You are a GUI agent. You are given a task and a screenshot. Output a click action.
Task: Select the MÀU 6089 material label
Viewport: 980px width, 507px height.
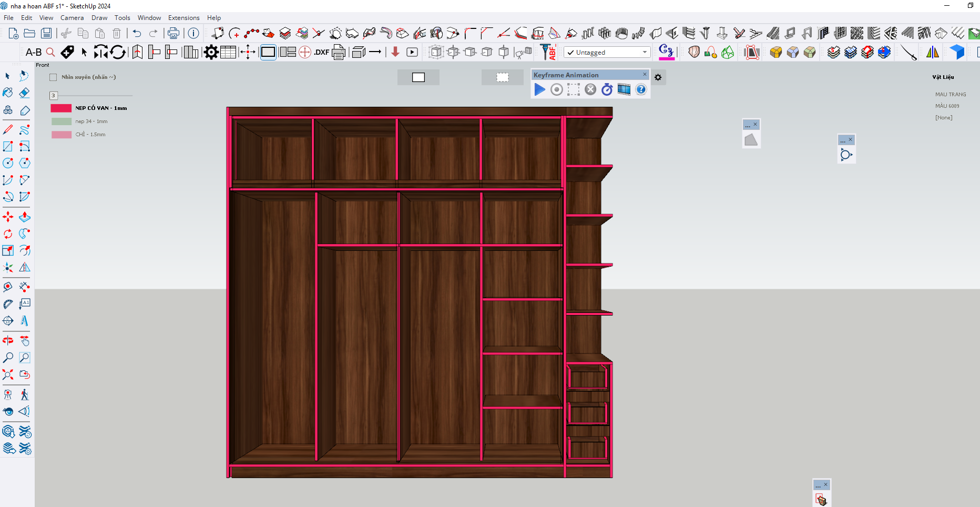point(947,106)
